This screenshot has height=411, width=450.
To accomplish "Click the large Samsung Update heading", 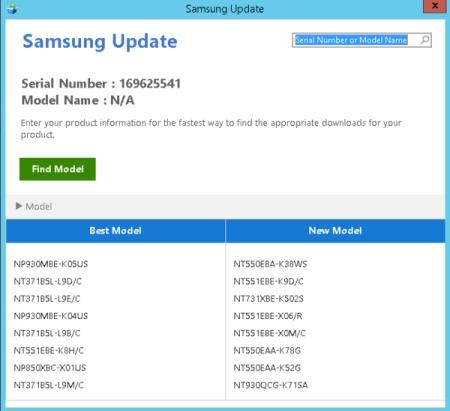I will tap(100, 42).
